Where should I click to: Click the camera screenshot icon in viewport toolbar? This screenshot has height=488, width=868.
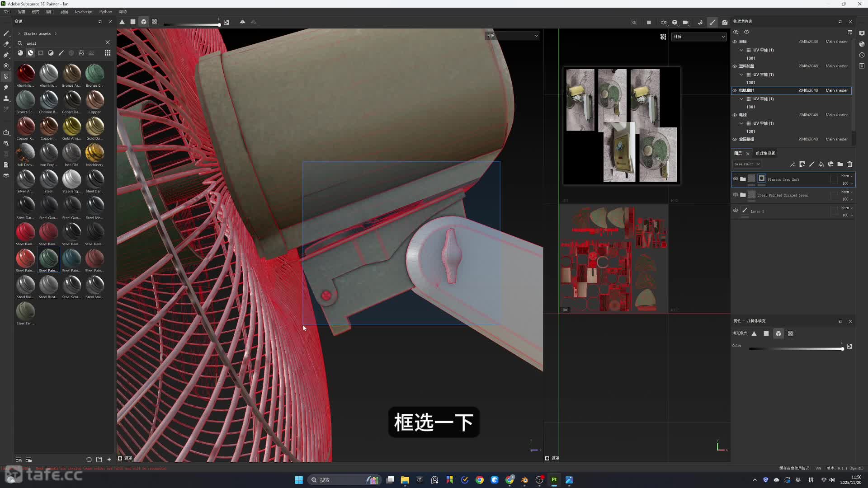click(x=725, y=22)
